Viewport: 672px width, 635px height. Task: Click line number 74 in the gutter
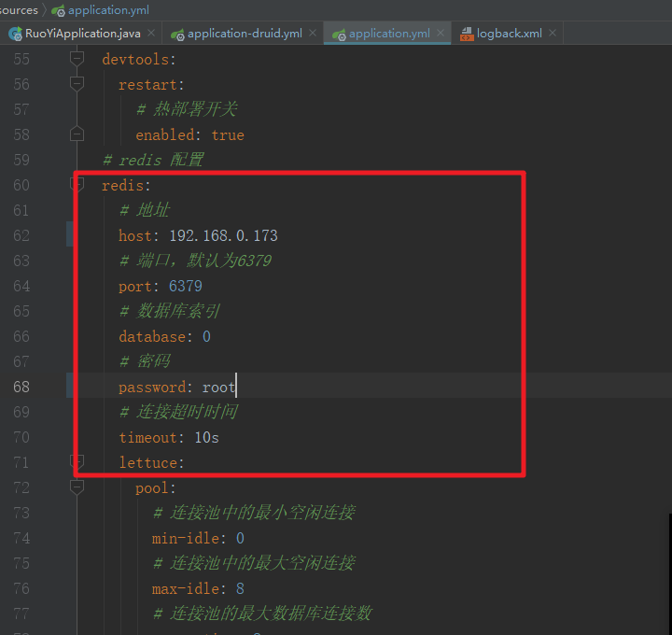[x=21, y=539]
